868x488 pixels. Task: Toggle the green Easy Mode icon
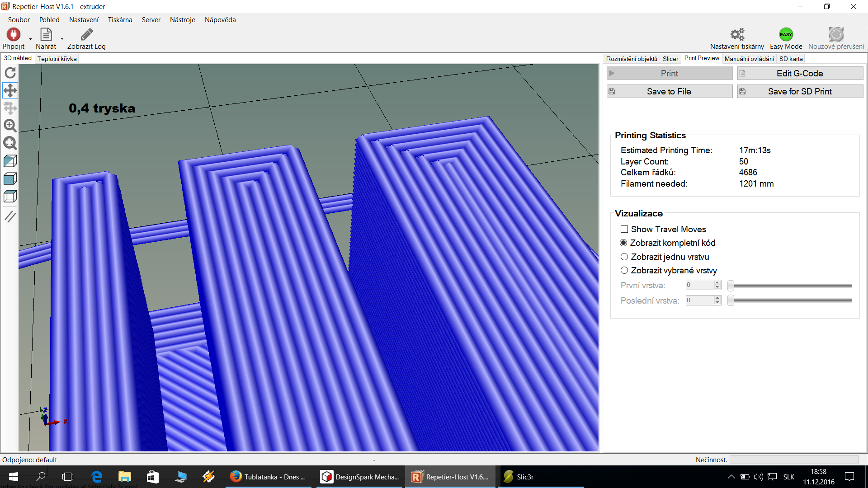(786, 35)
